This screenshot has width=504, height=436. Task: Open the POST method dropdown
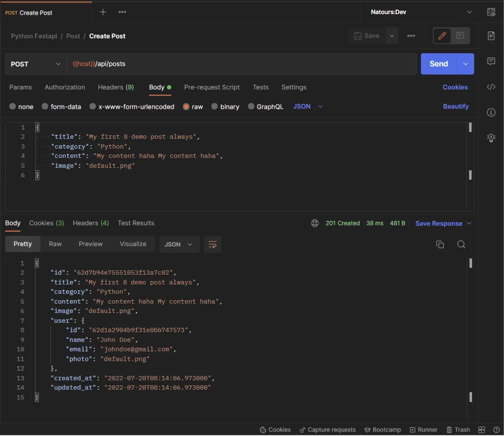34,64
